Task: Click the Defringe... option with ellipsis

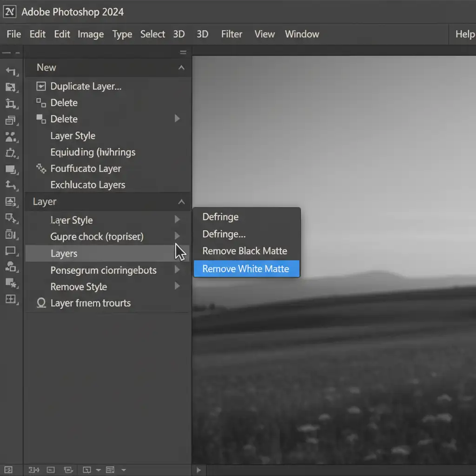Action: coord(224,234)
